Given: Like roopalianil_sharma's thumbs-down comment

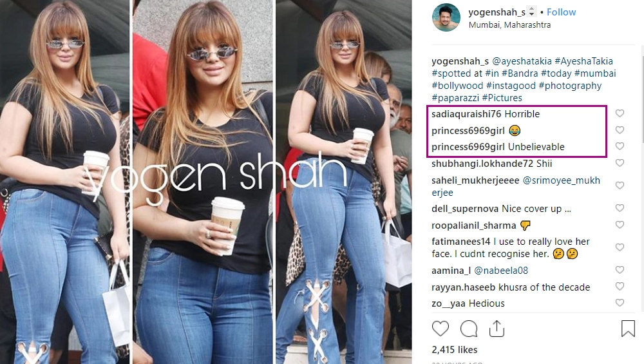Looking at the screenshot, I should [x=620, y=225].
